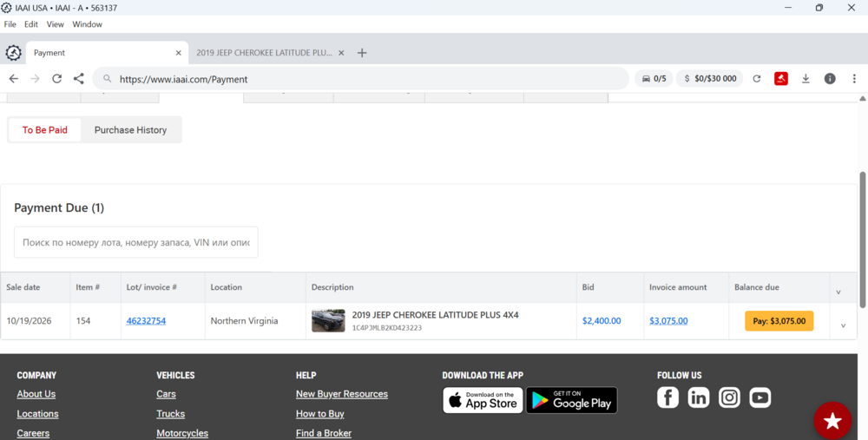Open the Trucks footer link
The image size is (868, 440).
point(170,414)
